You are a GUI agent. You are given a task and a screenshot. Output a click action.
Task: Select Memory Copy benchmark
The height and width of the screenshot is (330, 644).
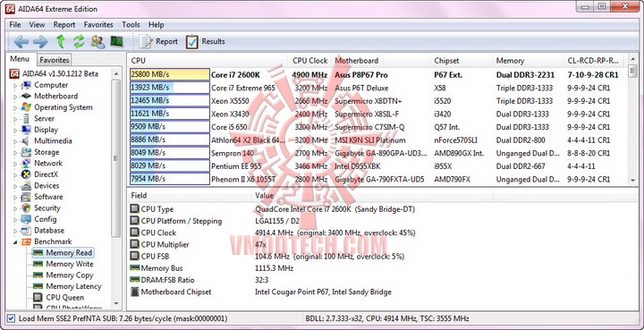tap(70, 275)
